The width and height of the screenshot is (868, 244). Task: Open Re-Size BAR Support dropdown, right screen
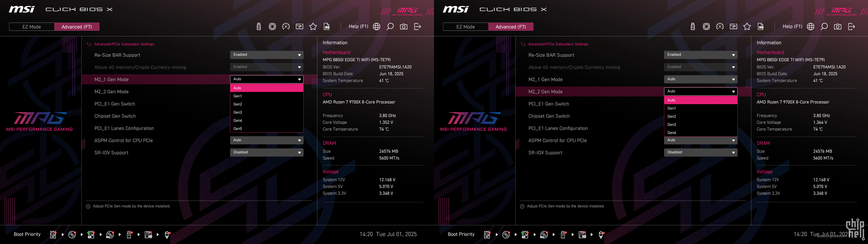[x=701, y=55]
